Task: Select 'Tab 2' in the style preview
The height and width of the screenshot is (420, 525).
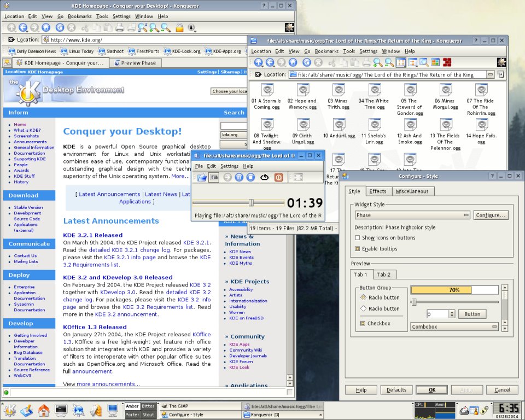Action: click(x=383, y=275)
